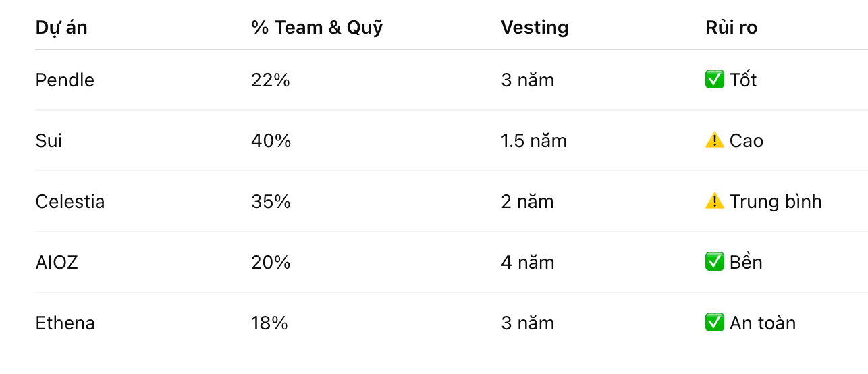Screen dimensions: 868x374
Task: Click the green checkmark icon beside Bền
Action: point(714,262)
